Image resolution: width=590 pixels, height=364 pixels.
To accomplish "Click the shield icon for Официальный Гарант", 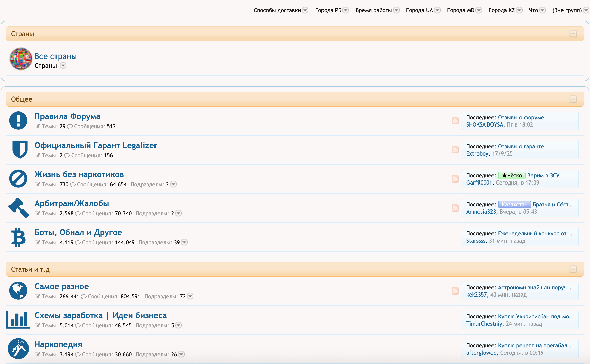I will pos(20,149).
